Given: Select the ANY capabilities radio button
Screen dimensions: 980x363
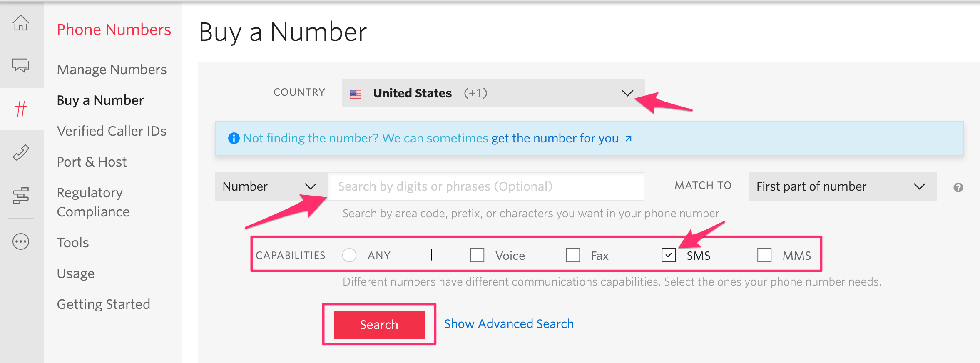Looking at the screenshot, I should tap(349, 255).
